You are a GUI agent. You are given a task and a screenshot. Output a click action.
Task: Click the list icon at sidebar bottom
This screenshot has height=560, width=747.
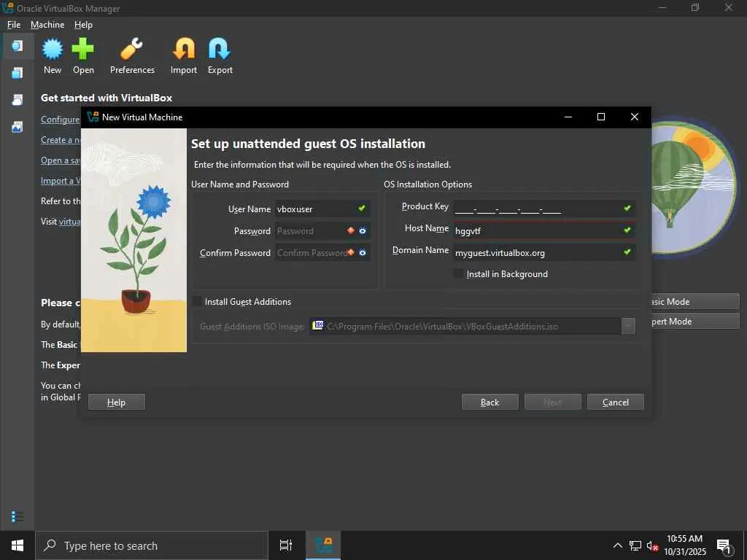[x=18, y=517]
